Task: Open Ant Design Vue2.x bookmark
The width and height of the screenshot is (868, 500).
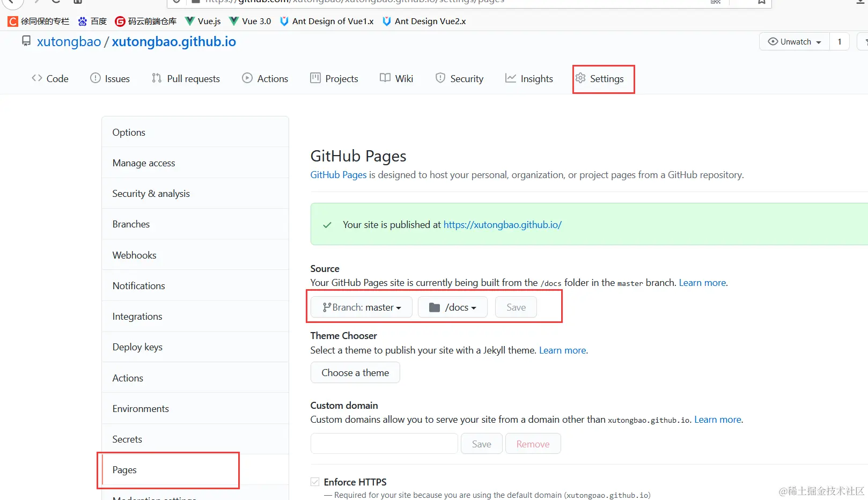Action: (424, 21)
